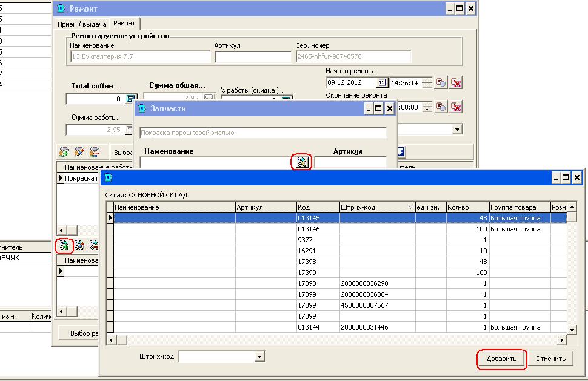Click the add spare part icon circled in red
Viewport: 588px width, 381px height.
(x=64, y=245)
